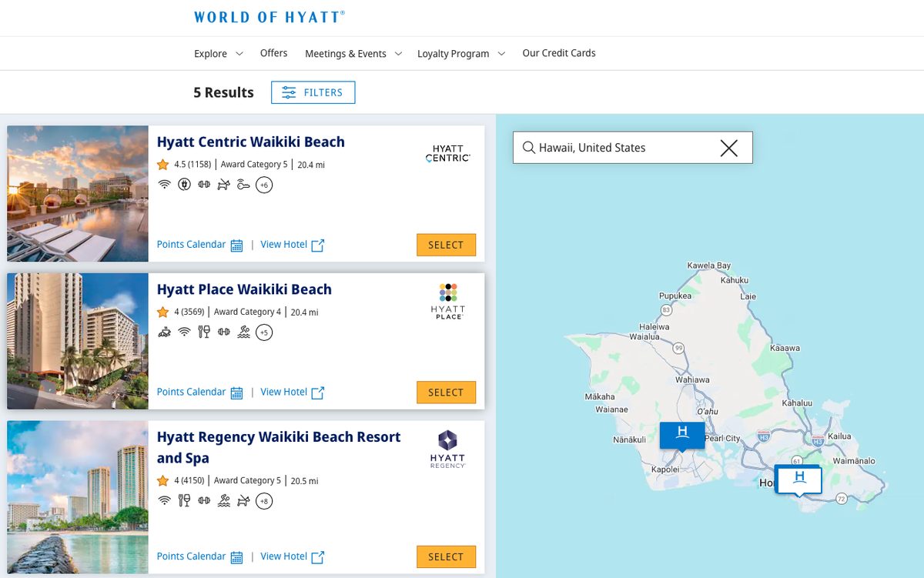The image size is (924, 578).
Task: Click Hyatt Place free breakfast icon
Action: point(164,332)
